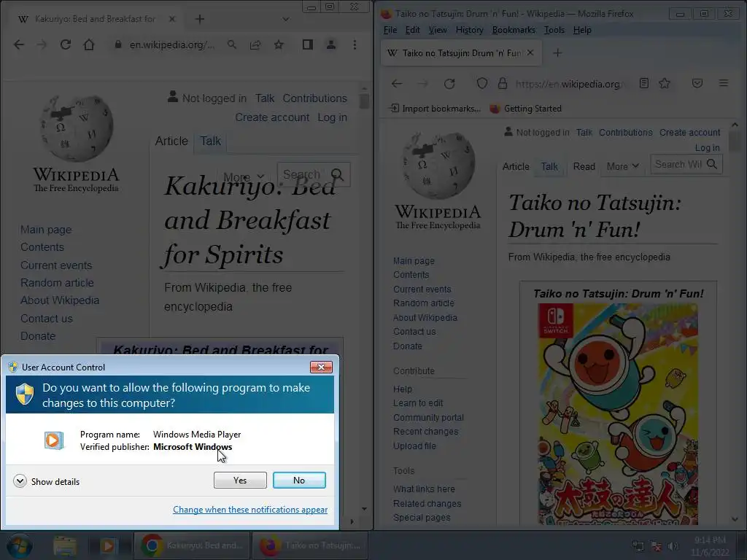Open Firefox History menu
The height and width of the screenshot is (560, 747).
point(469,30)
